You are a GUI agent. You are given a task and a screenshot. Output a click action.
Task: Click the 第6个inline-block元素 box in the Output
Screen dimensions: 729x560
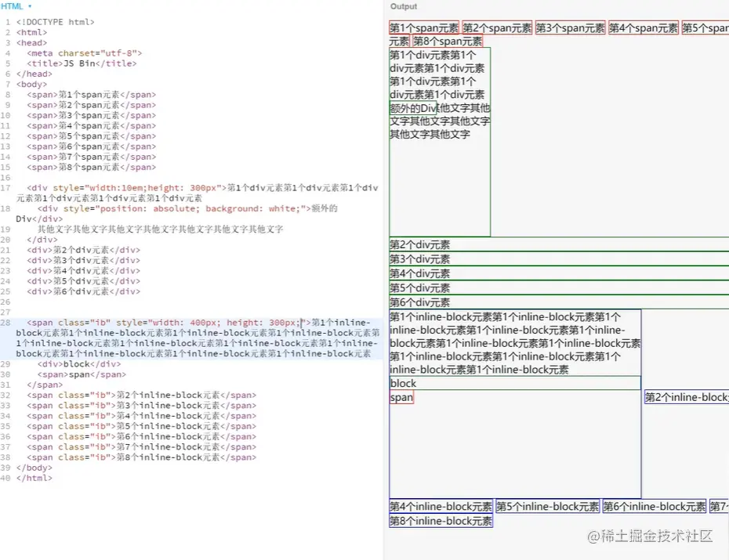coord(655,506)
